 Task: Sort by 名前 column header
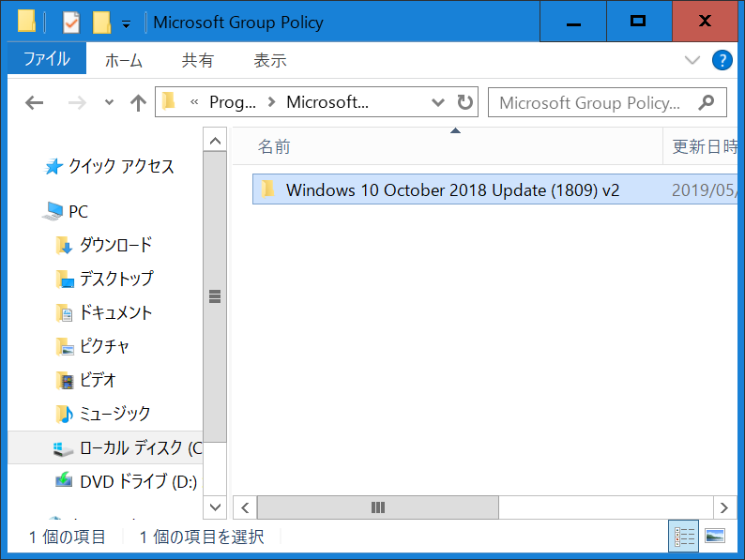[448, 146]
